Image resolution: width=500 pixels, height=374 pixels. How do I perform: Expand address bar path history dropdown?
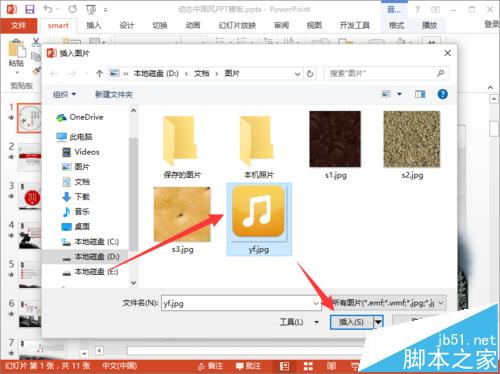point(297,74)
